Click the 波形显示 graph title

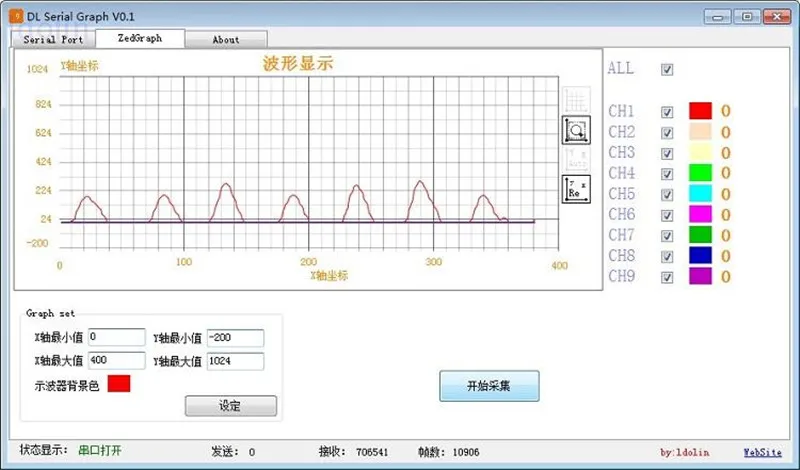tap(298, 64)
